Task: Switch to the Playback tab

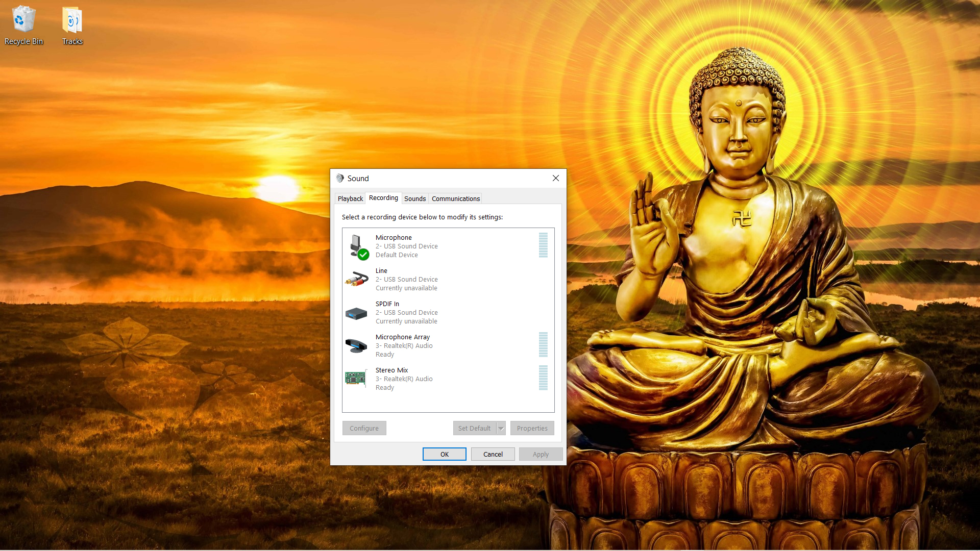Action: tap(350, 198)
